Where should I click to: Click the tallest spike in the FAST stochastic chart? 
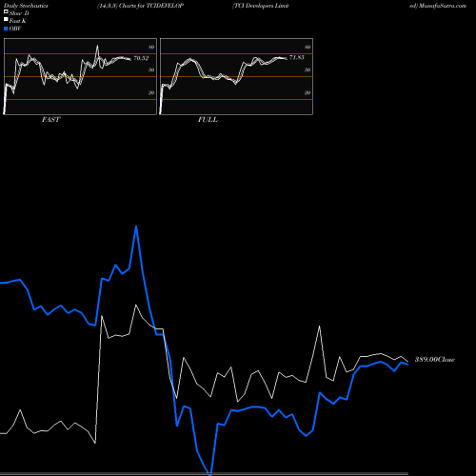[x=97, y=46]
